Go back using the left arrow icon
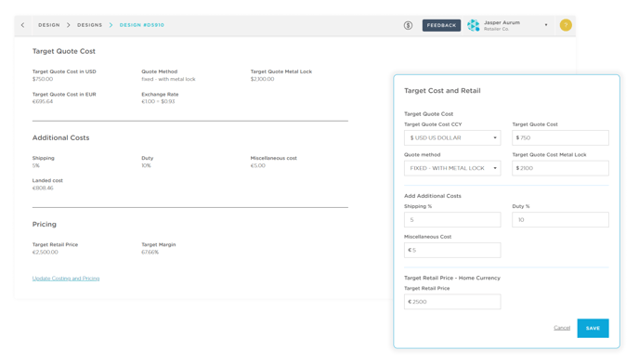Screen dimensions: 639x364 [23, 25]
